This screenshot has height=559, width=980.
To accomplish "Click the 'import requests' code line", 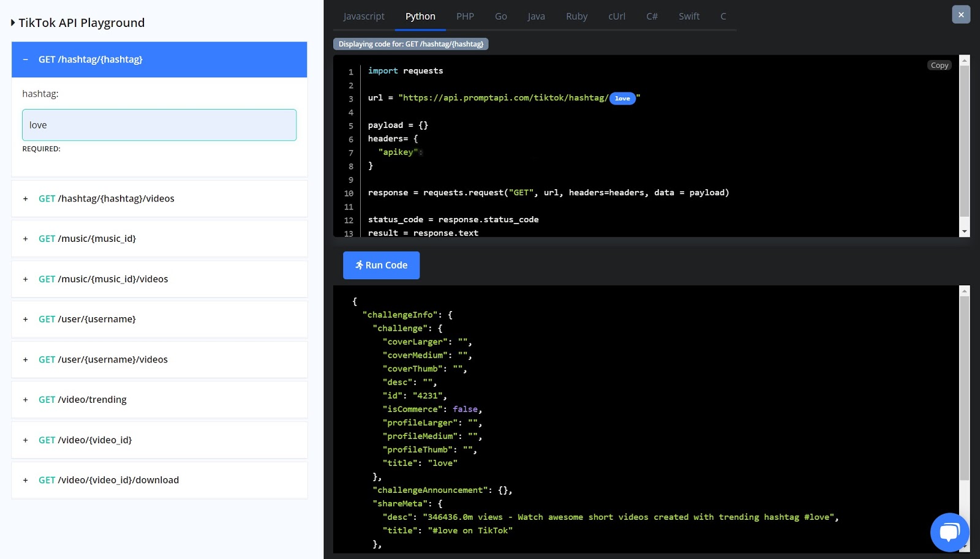I will 405,71.
